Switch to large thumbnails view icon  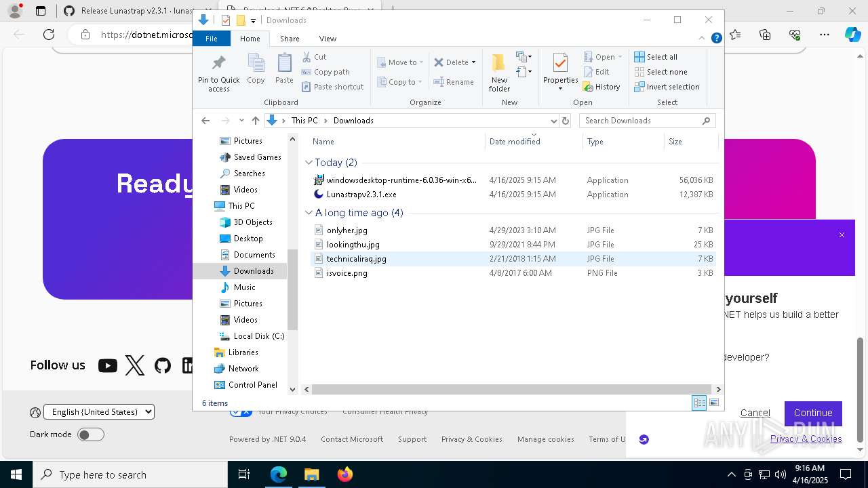[713, 403]
